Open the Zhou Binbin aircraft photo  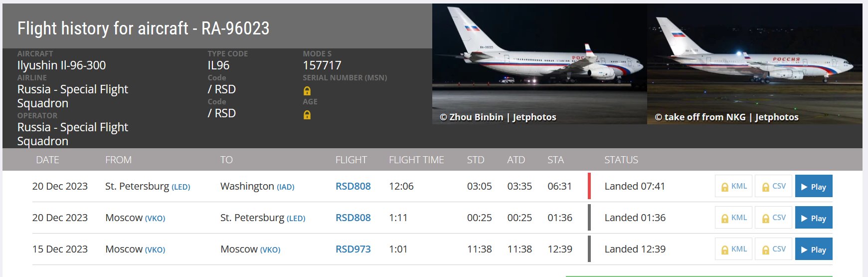(539, 64)
